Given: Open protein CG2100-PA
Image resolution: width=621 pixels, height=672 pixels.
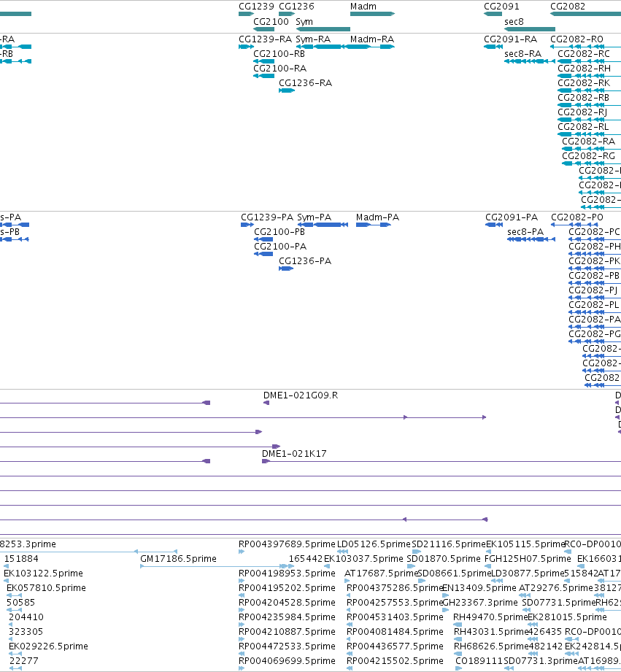Looking at the screenshot, I should coord(280,247).
